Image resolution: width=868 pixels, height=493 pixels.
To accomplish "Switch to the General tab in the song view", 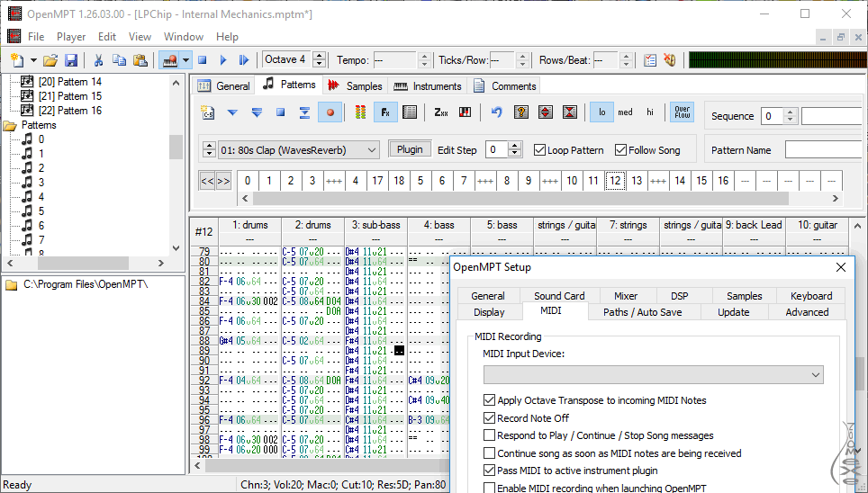I will 223,85.
